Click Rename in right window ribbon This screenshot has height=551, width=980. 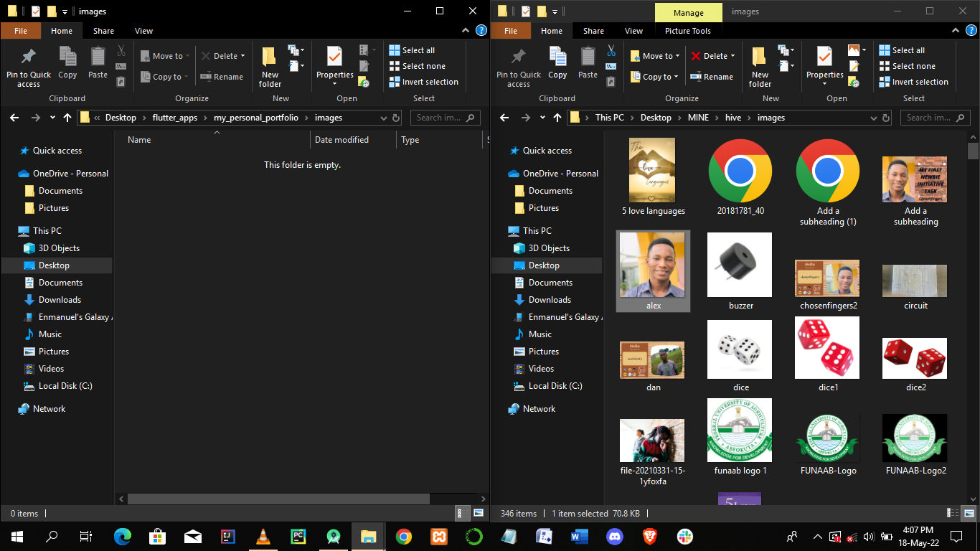point(712,77)
